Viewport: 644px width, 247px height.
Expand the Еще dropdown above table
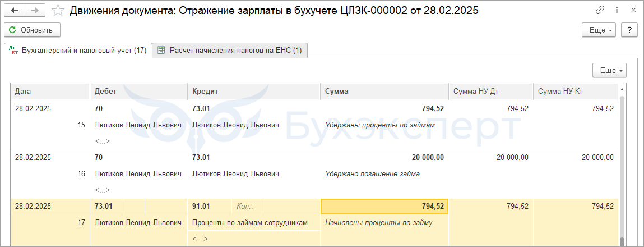coord(609,70)
